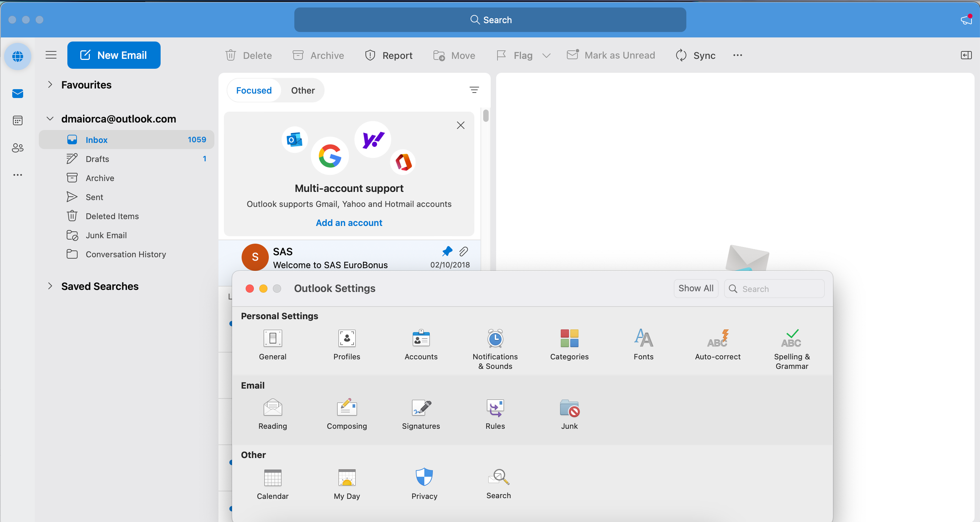Expand the Saved Searches section

point(50,286)
